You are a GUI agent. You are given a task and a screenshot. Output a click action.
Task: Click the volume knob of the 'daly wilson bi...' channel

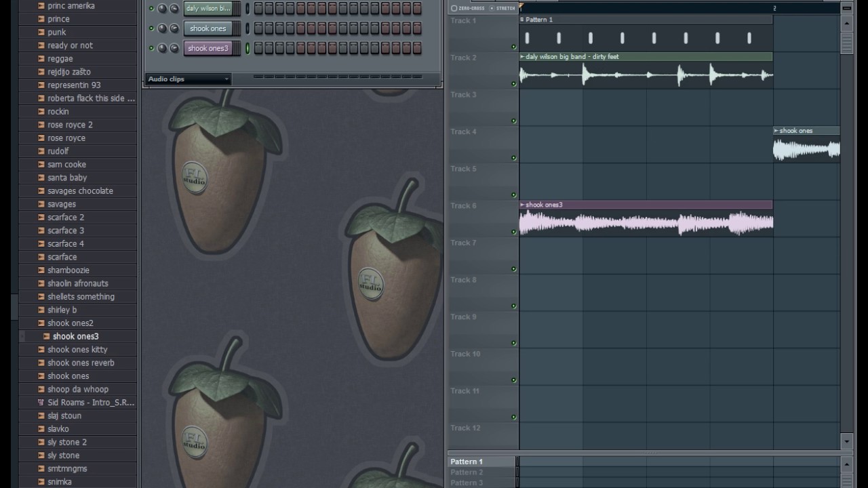click(174, 9)
